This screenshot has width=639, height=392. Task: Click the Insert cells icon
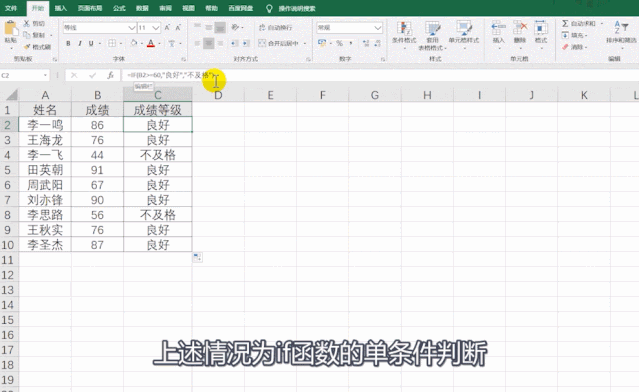[x=498, y=28]
